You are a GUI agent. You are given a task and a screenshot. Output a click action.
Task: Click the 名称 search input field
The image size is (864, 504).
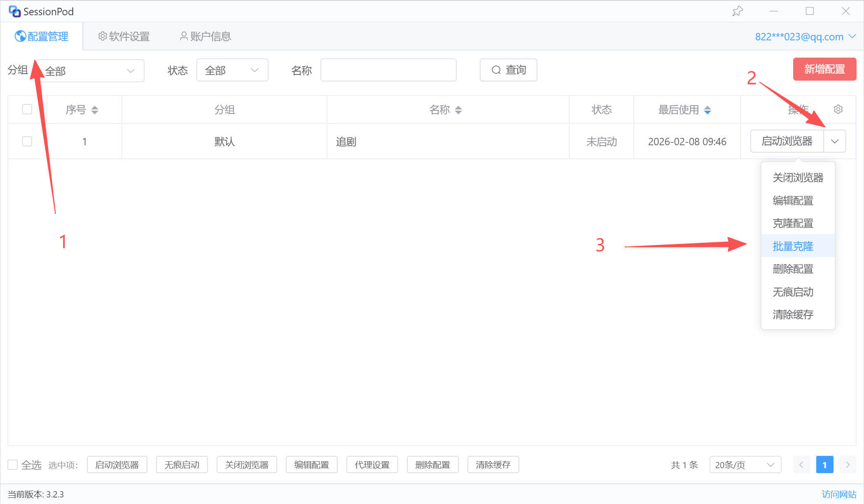(x=388, y=70)
